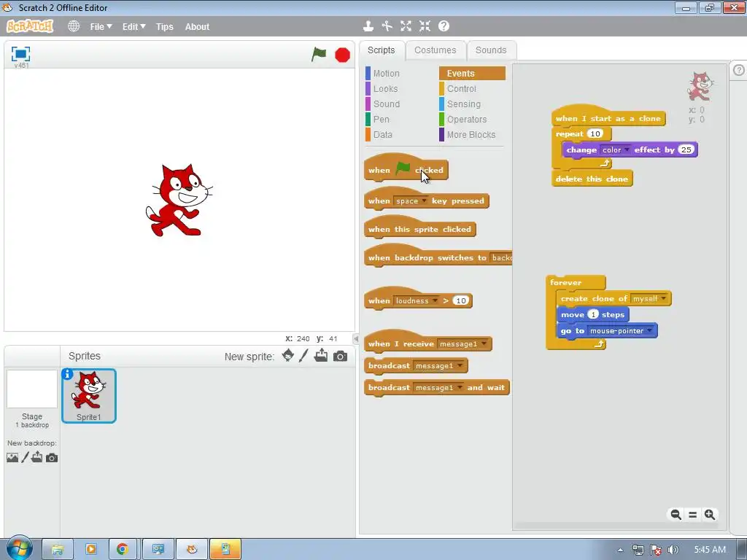
Task: Reset scripts area zoom to normal
Action: 693,515
